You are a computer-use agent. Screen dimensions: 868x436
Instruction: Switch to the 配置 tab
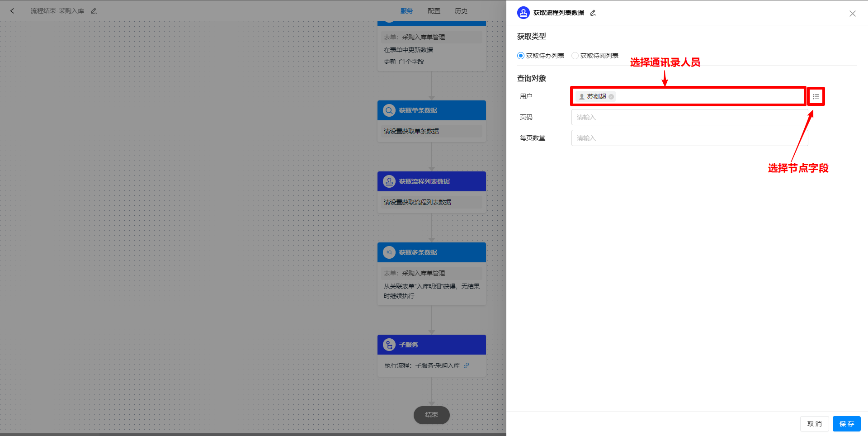point(434,11)
